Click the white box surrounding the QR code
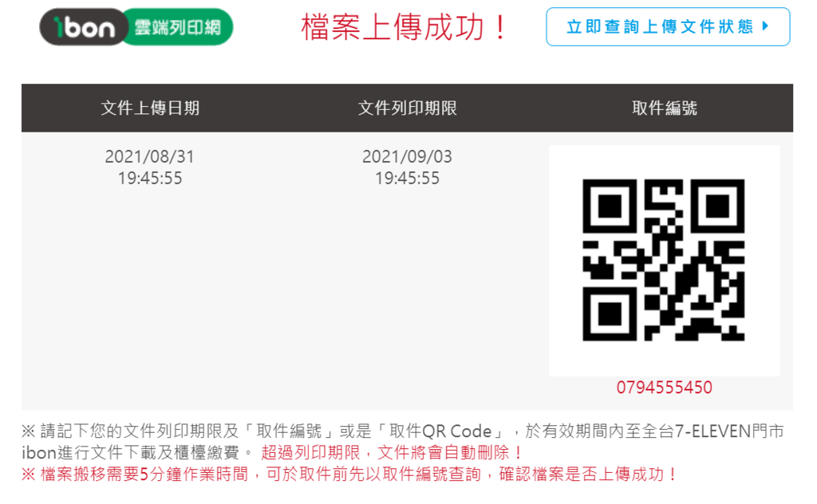Viewport: 817px width, 504px height. tap(665, 261)
